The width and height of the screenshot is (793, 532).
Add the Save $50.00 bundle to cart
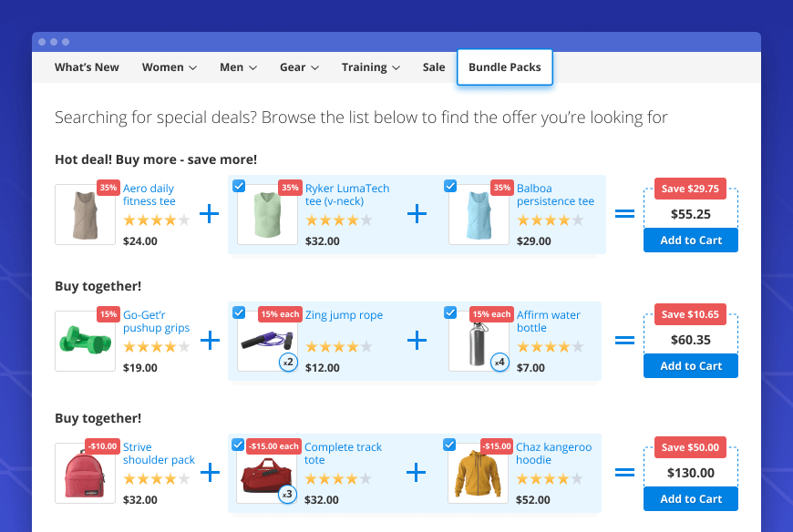(690, 498)
